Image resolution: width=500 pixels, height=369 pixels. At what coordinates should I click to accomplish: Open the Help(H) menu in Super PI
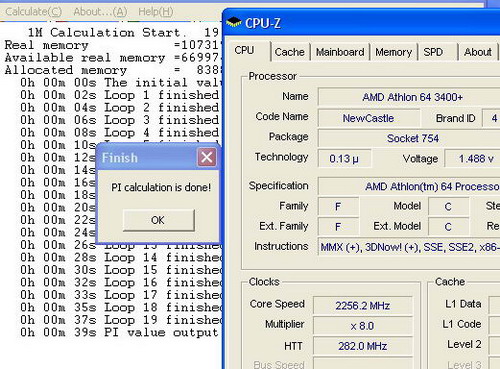156,12
